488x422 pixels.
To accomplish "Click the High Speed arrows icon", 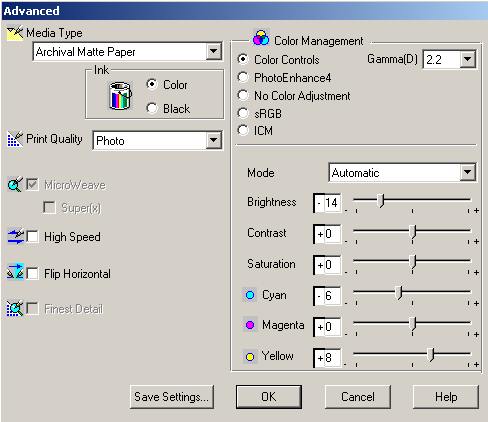I will pos(15,237).
